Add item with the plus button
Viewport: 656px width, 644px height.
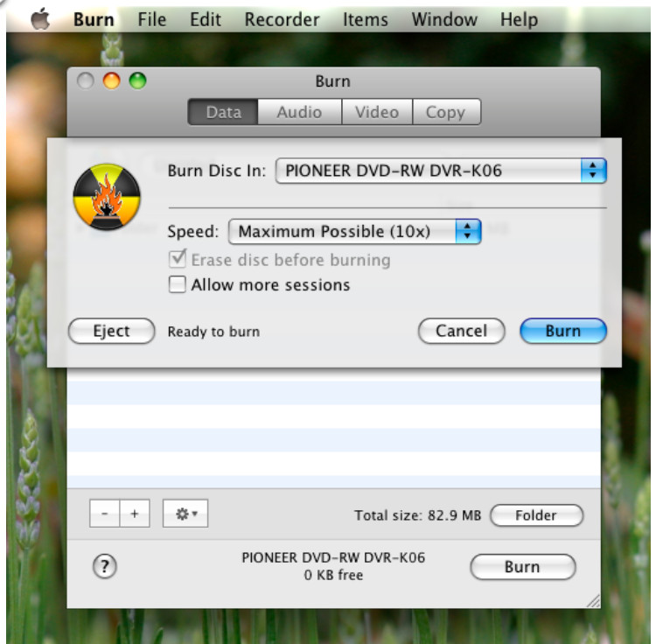click(x=135, y=514)
